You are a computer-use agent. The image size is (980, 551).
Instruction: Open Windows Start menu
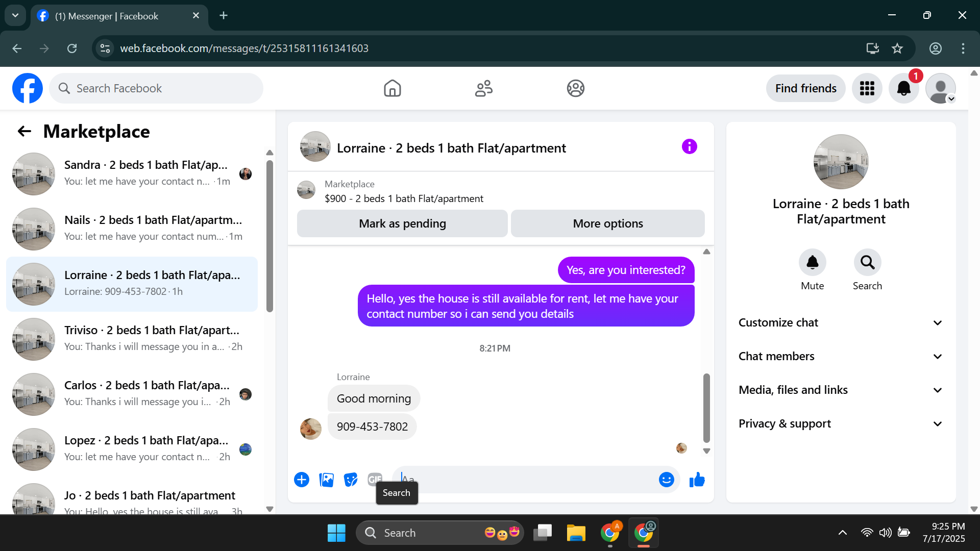(336, 533)
